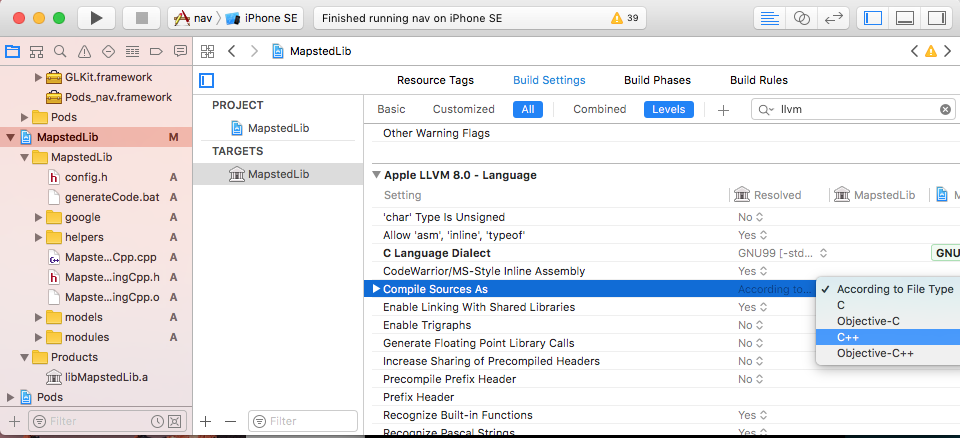The width and height of the screenshot is (960, 438).
Task: Click the navigator Filter text field
Action: tap(100, 422)
